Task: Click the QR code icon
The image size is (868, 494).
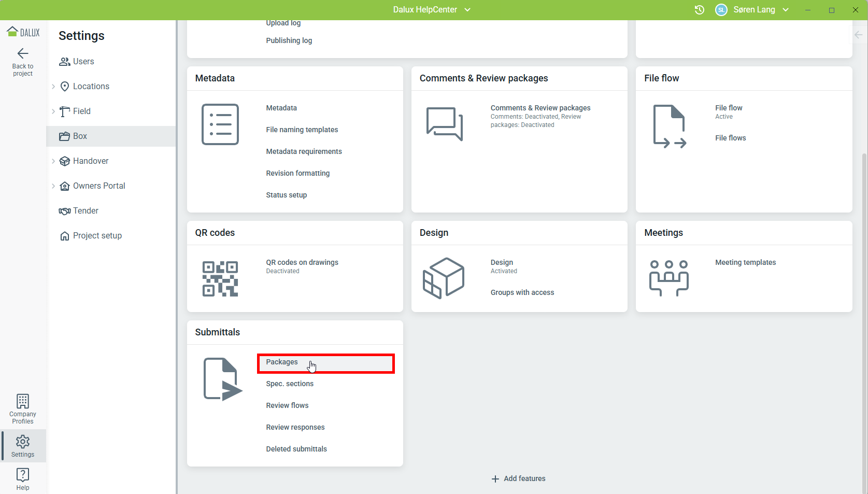Action: click(x=220, y=279)
